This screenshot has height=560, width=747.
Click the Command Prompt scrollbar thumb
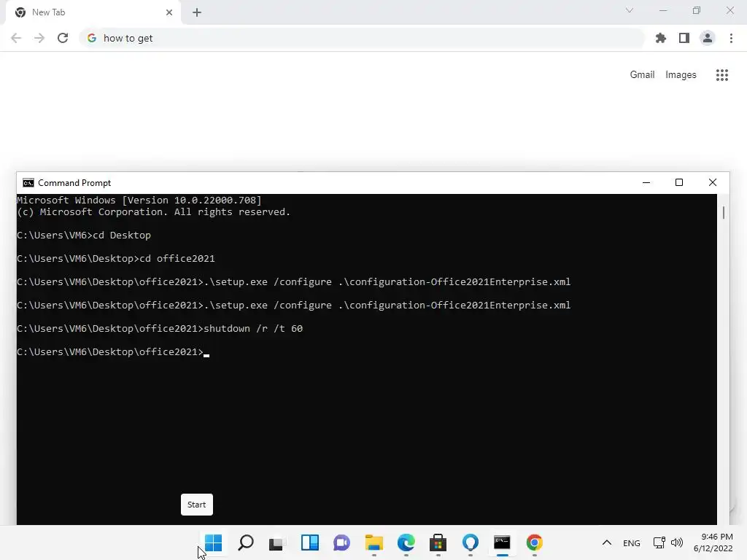pyautogui.click(x=723, y=212)
